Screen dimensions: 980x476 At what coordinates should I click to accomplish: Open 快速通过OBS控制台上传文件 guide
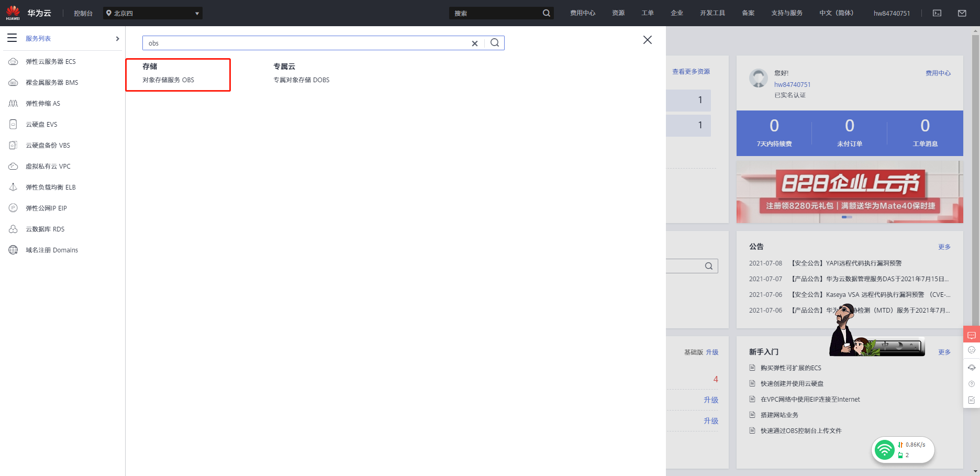point(801,431)
